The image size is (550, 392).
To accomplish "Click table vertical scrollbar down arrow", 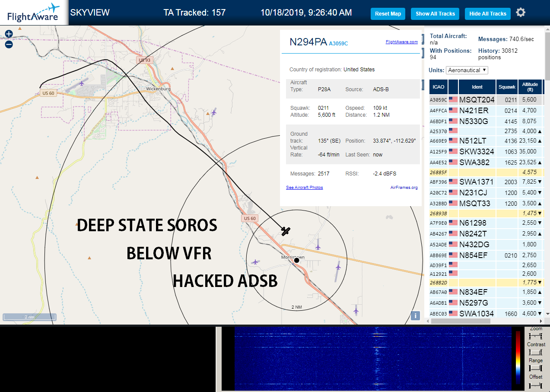I will 547,314.
